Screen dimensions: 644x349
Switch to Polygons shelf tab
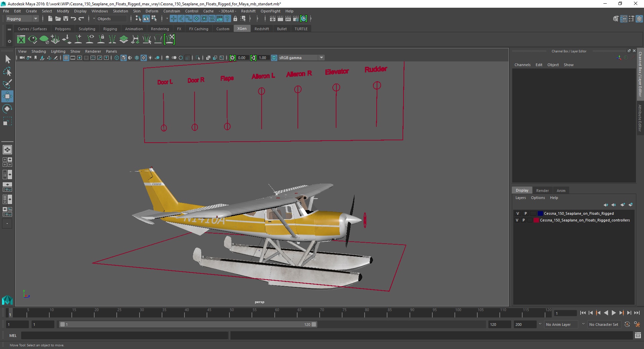click(63, 29)
